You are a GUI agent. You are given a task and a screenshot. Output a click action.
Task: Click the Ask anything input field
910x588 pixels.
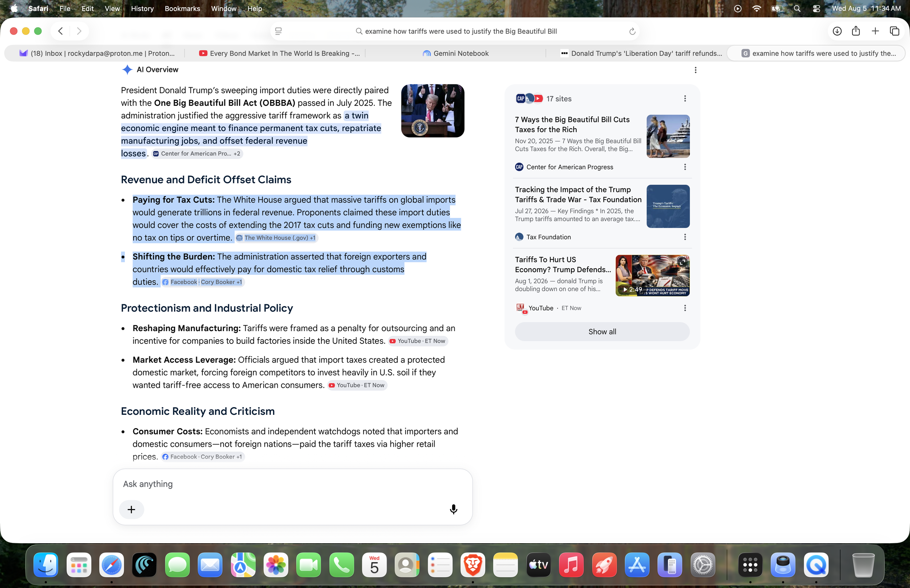(293, 484)
